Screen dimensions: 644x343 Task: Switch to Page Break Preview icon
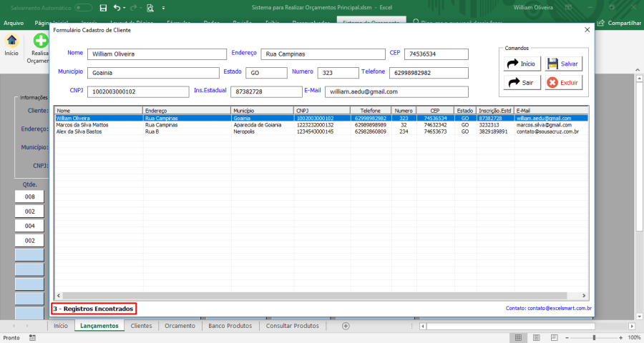pyautogui.click(x=554, y=338)
